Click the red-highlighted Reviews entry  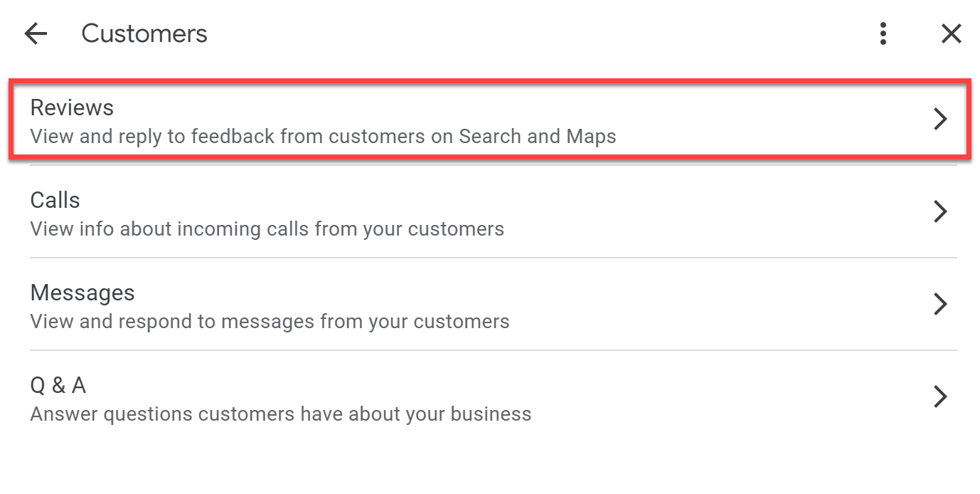click(284, 121)
